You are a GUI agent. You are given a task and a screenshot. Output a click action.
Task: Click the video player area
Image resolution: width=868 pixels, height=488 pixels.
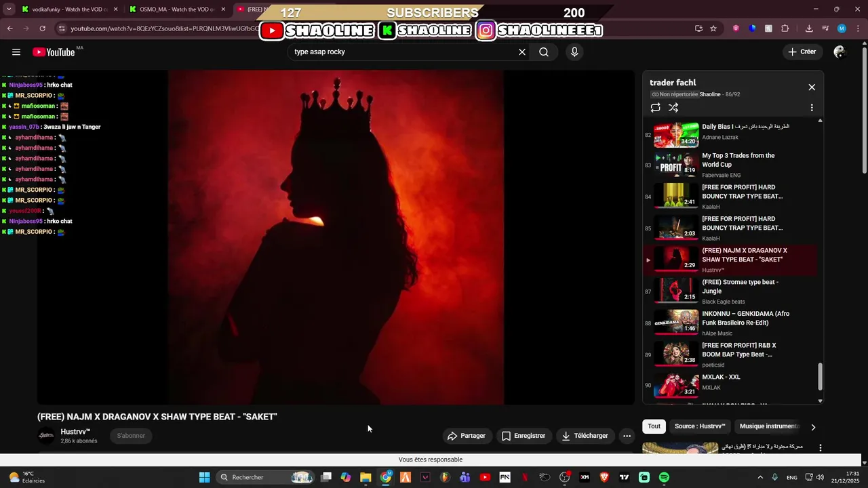point(336,237)
